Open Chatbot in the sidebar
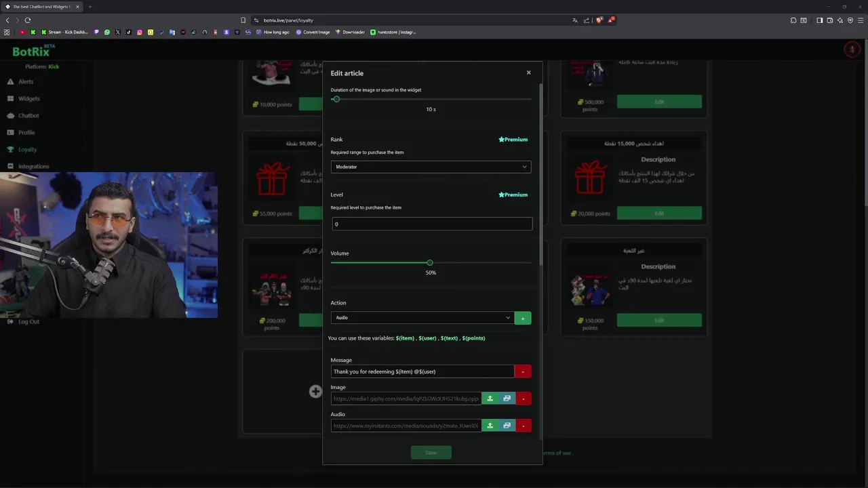The height and width of the screenshot is (488, 868). pyautogui.click(x=23, y=115)
